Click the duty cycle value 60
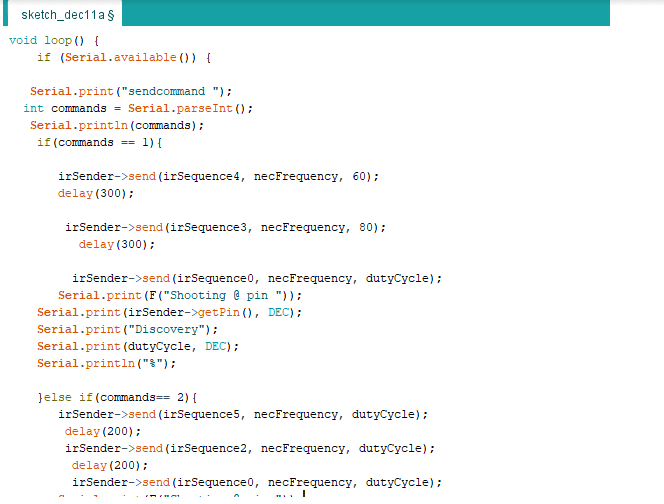 pyautogui.click(x=361, y=177)
